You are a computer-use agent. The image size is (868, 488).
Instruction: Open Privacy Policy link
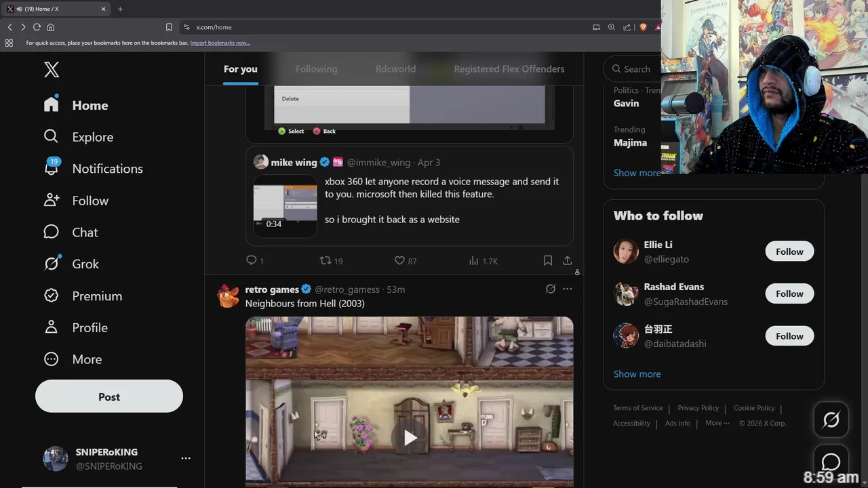point(698,408)
